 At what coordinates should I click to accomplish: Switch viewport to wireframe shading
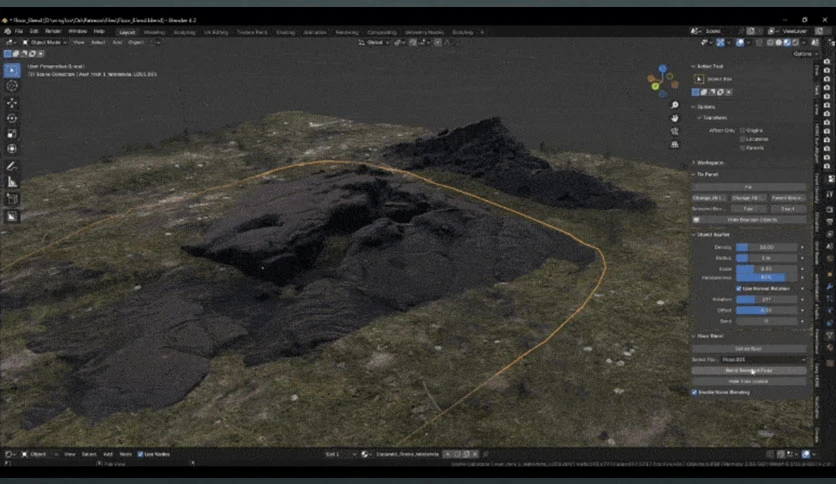[x=770, y=43]
